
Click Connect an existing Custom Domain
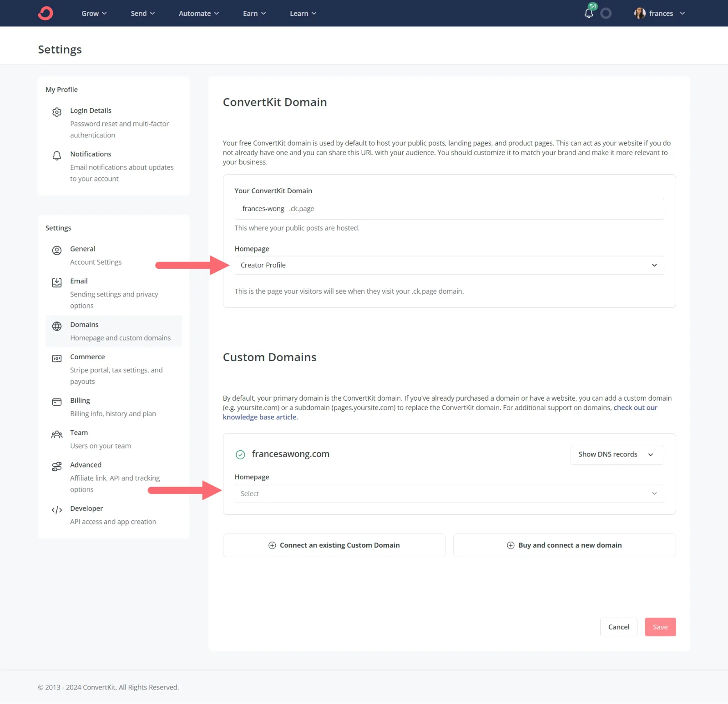coord(334,545)
